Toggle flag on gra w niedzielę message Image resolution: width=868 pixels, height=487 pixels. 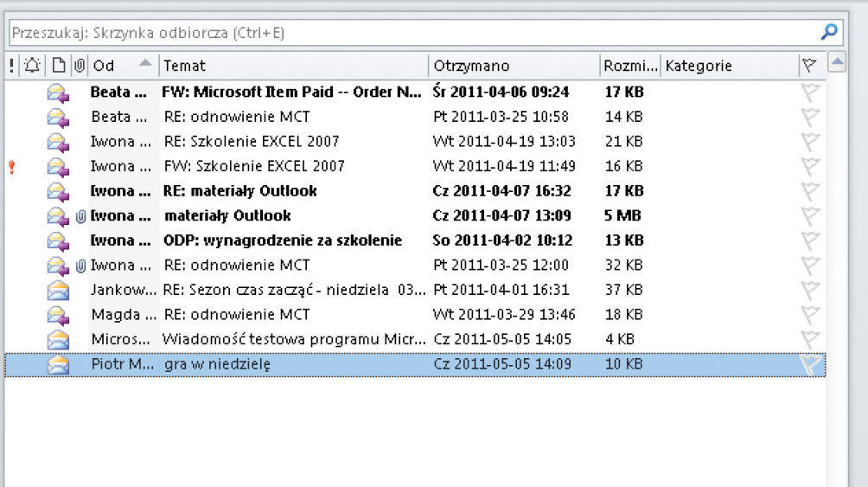pyautogui.click(x=809, y=365)
